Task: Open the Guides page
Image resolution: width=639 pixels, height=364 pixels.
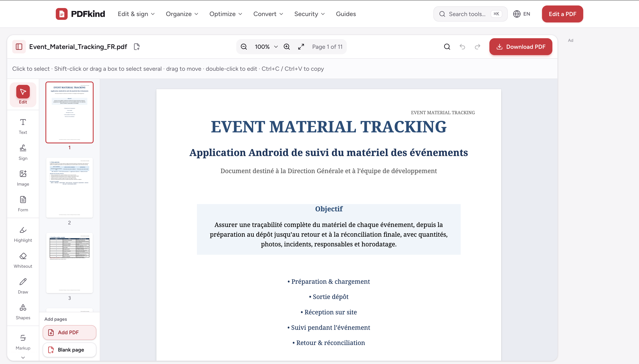Action: (346, 14)
